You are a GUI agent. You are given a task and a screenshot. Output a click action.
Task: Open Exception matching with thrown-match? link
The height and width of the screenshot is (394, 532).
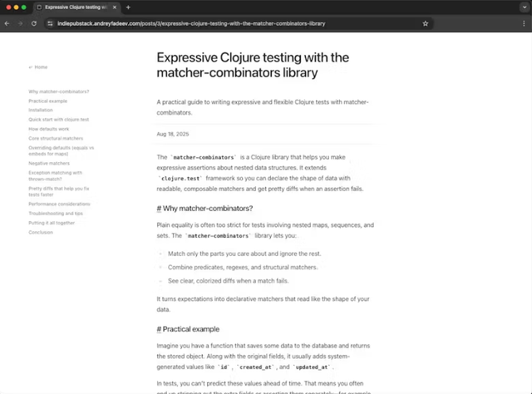pyautogui.click(x=56, y=175)
